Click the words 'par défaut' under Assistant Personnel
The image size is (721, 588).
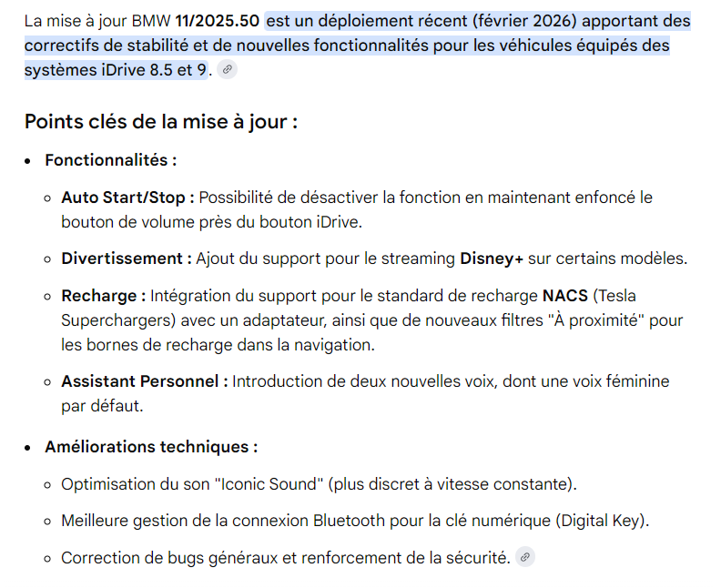(102, 406)
